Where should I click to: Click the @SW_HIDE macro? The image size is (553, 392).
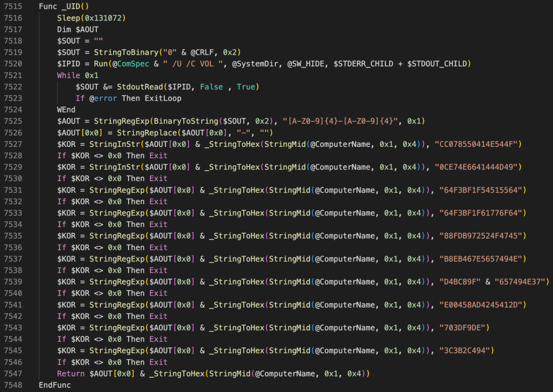tap(305, 64)
